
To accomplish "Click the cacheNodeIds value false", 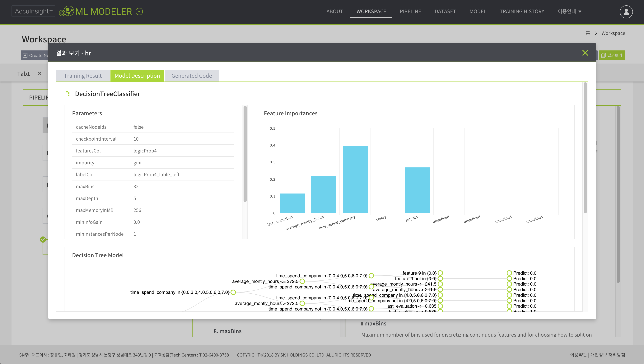I will tap(138, 127).
